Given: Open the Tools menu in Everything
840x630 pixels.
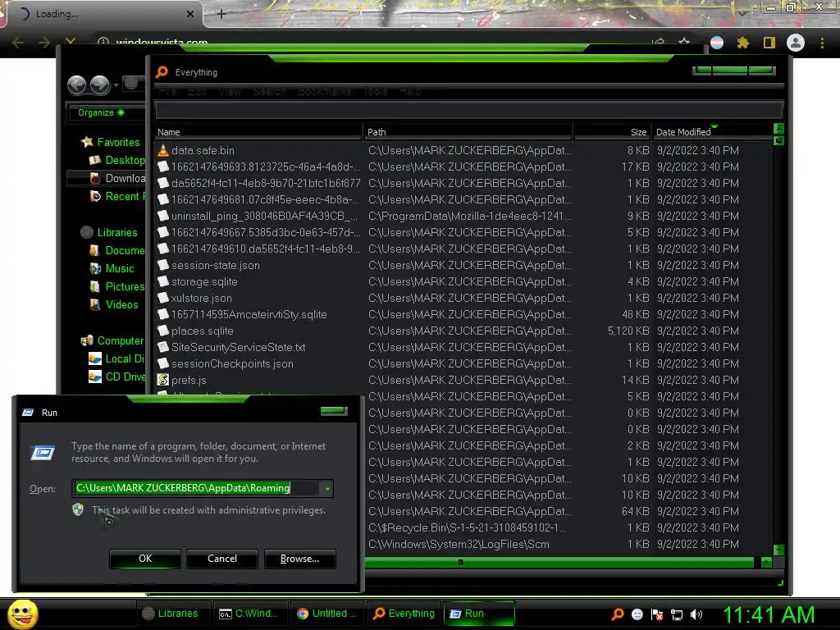Looking at the screenshot, I should [x=376, y=92].
